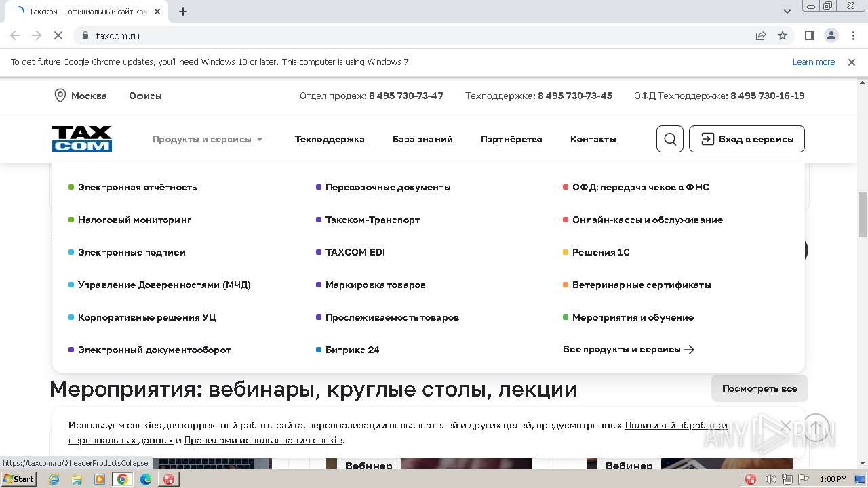Click the Офисы link
Image resolution: width=868 pixels, height=488 pixels.
pos(145,96)
